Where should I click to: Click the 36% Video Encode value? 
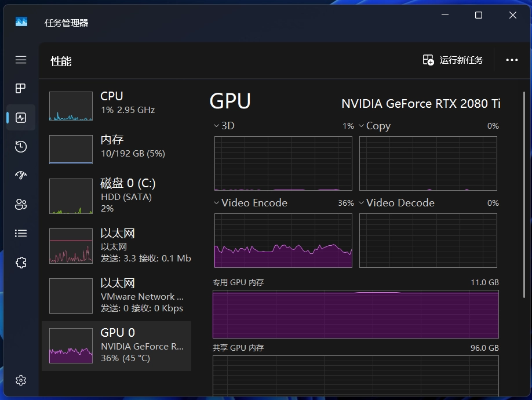click(x=346, y=203)
